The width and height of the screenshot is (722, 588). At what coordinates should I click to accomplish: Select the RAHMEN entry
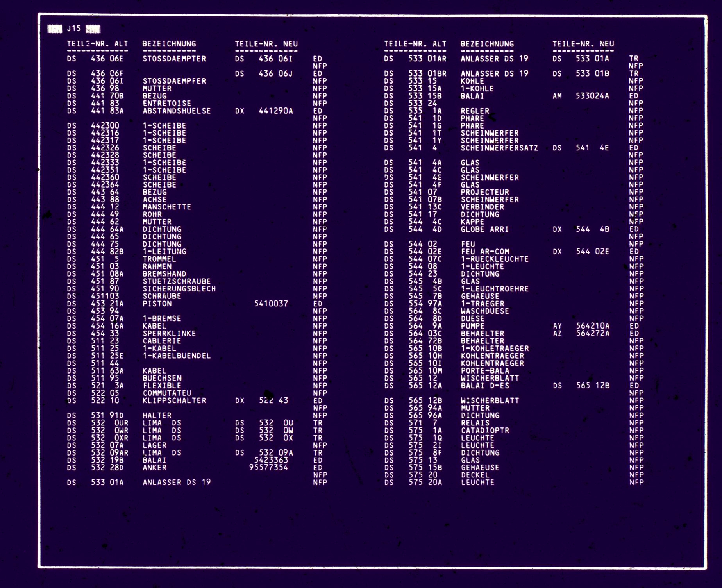(157, 266)
